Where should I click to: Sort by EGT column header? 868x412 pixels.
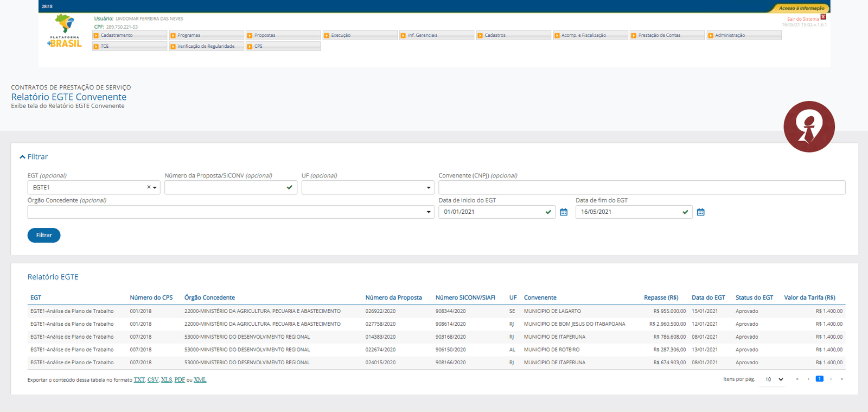pos(36,297)
